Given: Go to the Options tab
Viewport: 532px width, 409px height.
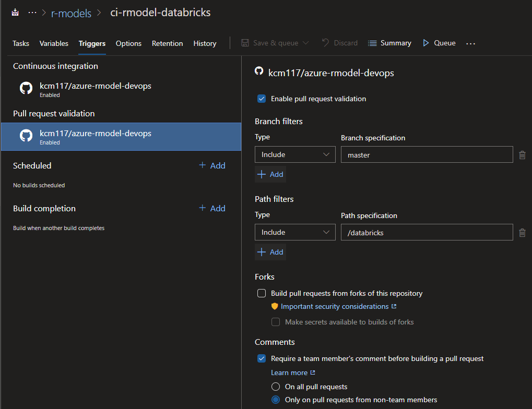Looking at the screenshot, I should coord(128,43).
